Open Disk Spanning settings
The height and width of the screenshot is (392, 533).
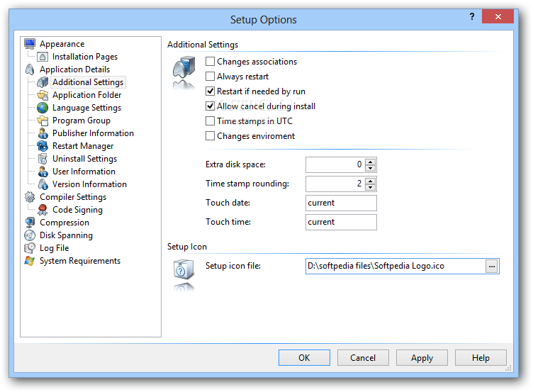tap(66, 235)
